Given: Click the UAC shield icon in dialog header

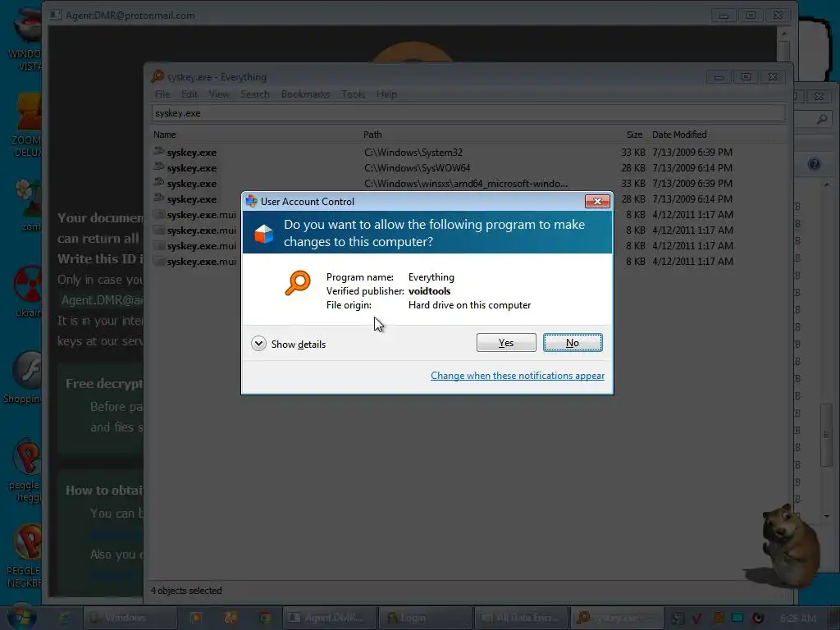Looking at the screenshot, I should pos(263,234).
